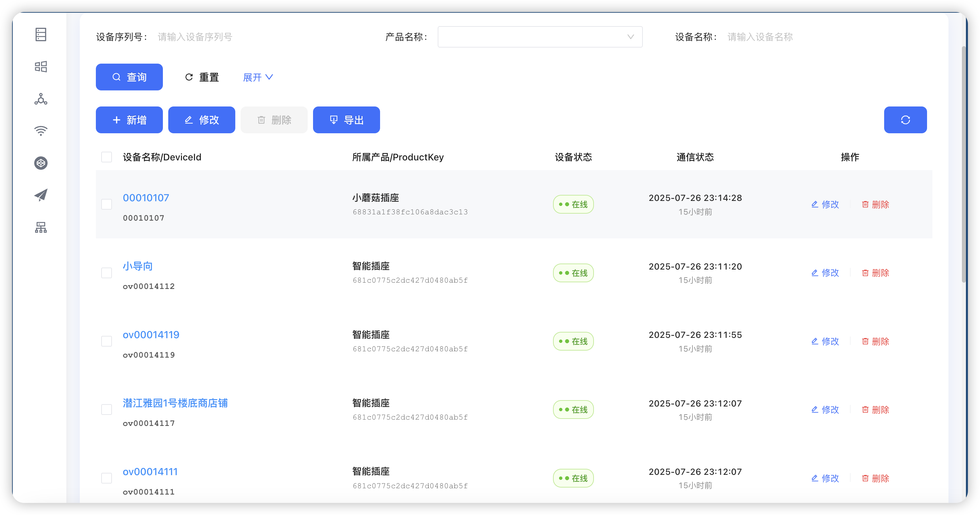Refresh the table using the circular arrows icon
This screenshot has height=515, width=980.
[906, 120]
